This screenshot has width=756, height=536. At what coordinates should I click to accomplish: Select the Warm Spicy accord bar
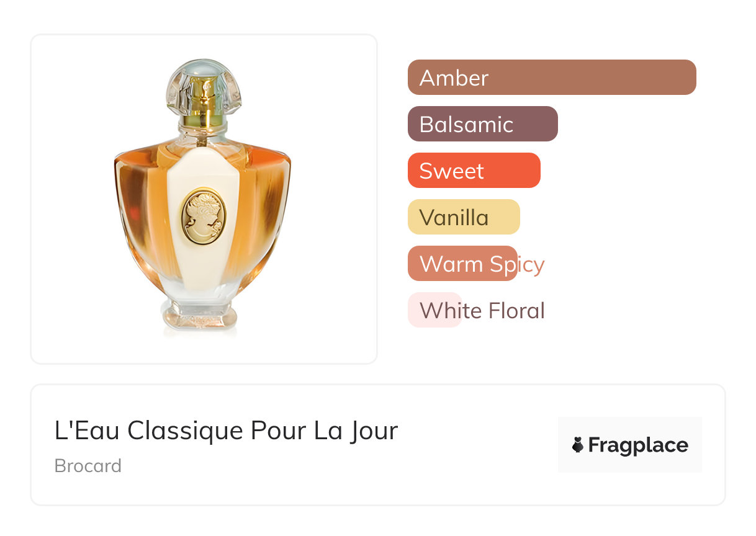[x=462, y=263]
